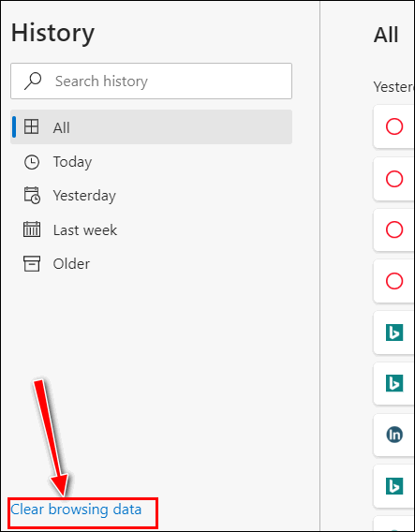Show all history with All filter
The width and height of the screenshot is (415, 532).
[x=152, y=126]
